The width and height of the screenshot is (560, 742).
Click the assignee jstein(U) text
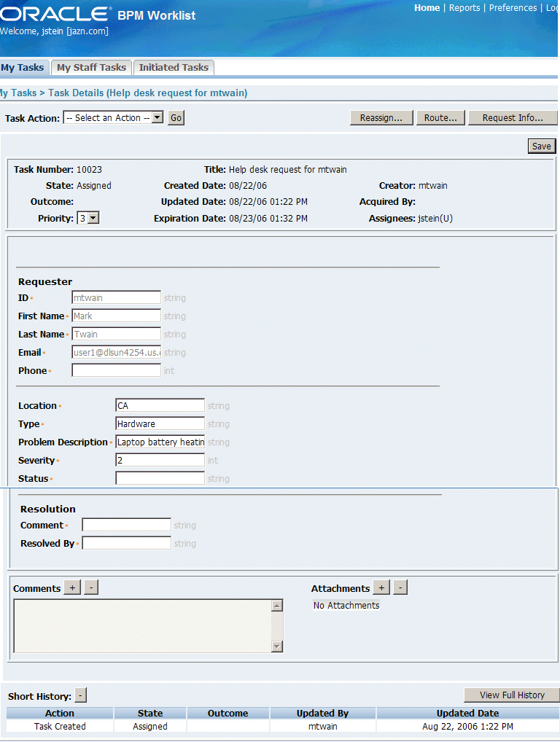click(435, 219)
